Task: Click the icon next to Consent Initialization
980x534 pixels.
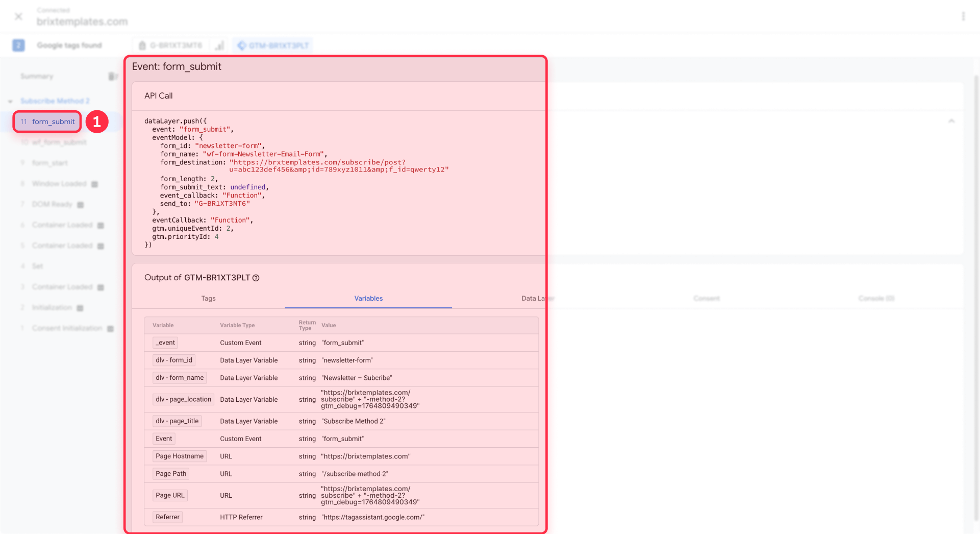Action: coord(110,328)
